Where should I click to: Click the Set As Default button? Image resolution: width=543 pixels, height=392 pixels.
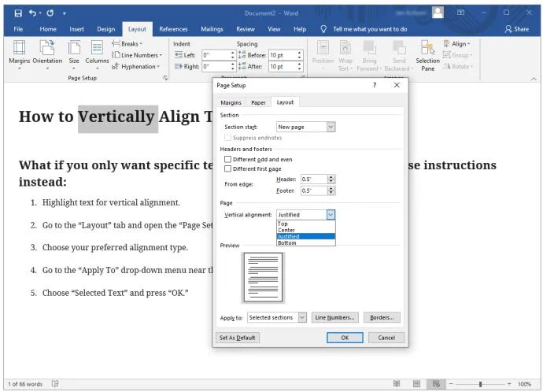pos(237,338)
